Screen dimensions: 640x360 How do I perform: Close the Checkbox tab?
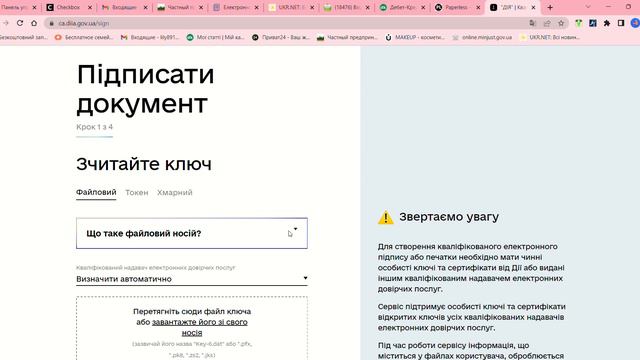tap(90, 7)
